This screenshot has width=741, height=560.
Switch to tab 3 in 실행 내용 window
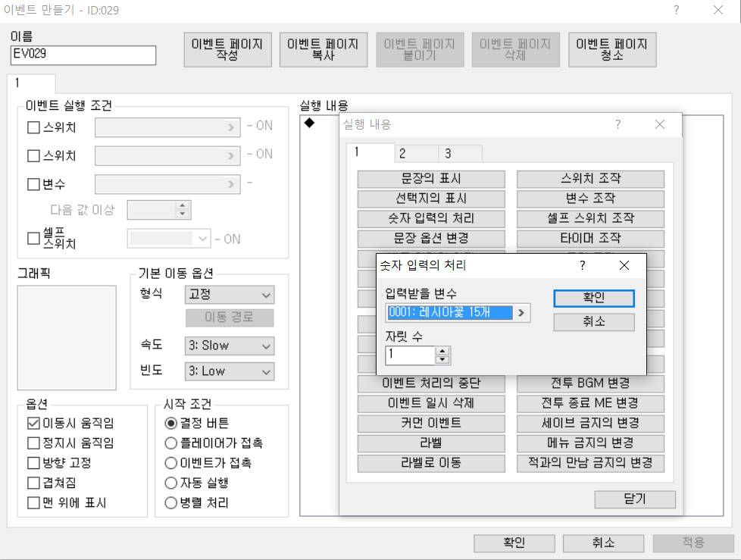click(448, 154)
